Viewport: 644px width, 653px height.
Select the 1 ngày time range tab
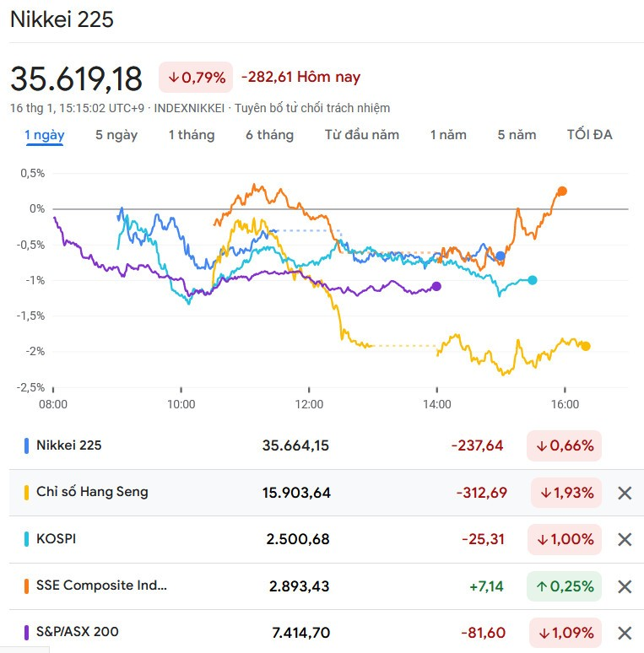44,135
